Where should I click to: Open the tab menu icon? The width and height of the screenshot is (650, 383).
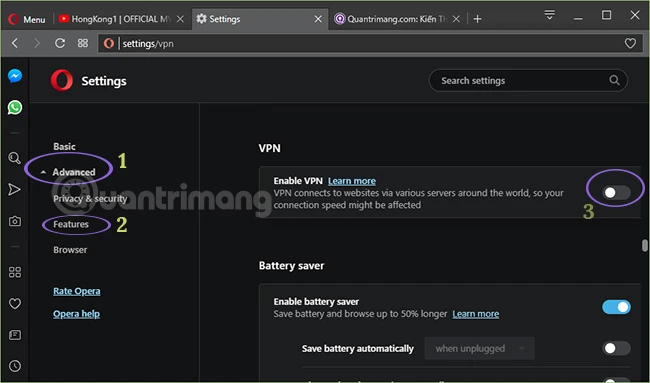pyautogui.click(x=550, y=15)
